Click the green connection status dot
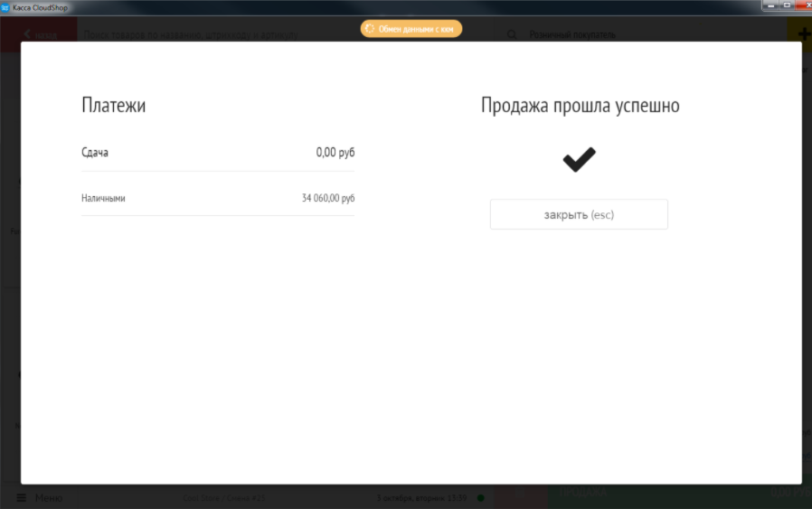Screen dimensions: 812x509 pyautogui.click(x=480, y=498)
